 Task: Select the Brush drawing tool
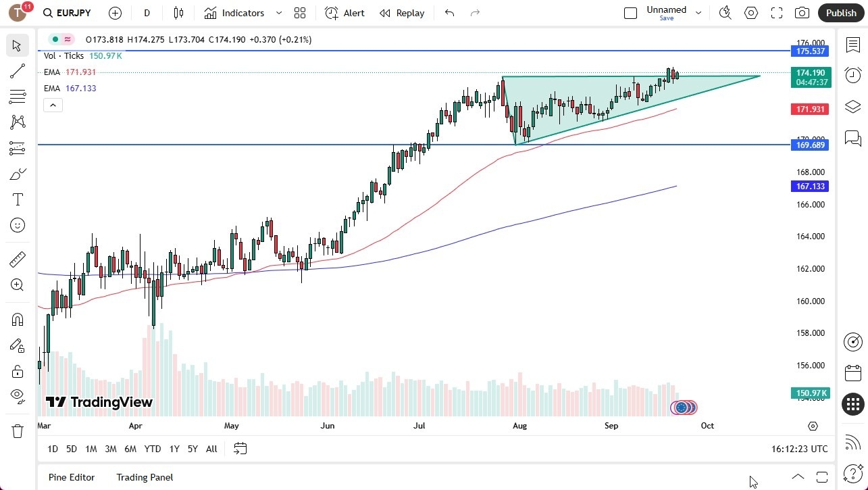pyautogui.click(x=17, y=174)
